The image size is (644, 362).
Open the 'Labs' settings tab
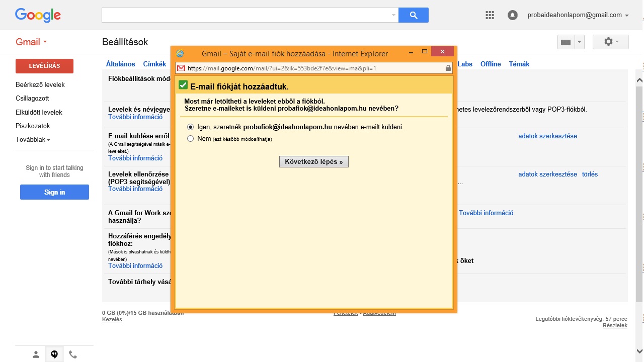pos(465,64)
